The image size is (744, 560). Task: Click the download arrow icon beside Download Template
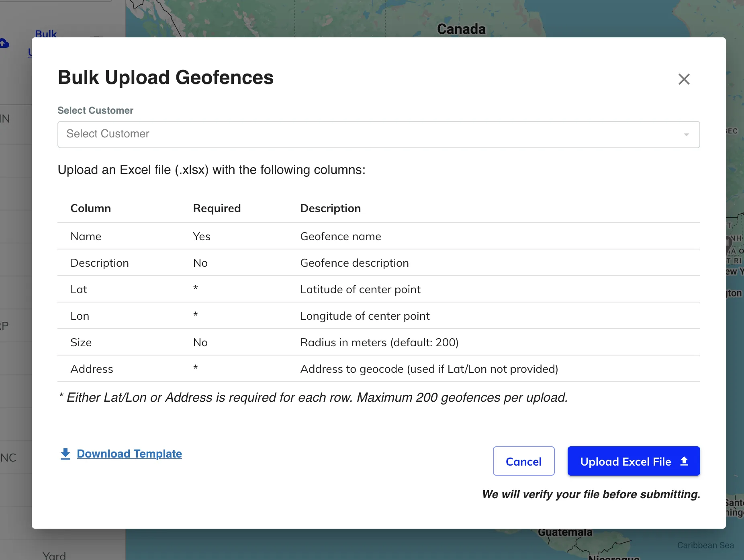click(x=65, y=454)
